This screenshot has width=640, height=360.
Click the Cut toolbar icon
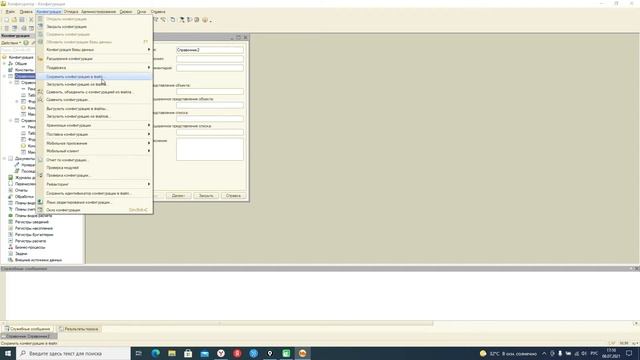[x=31, y=20]
